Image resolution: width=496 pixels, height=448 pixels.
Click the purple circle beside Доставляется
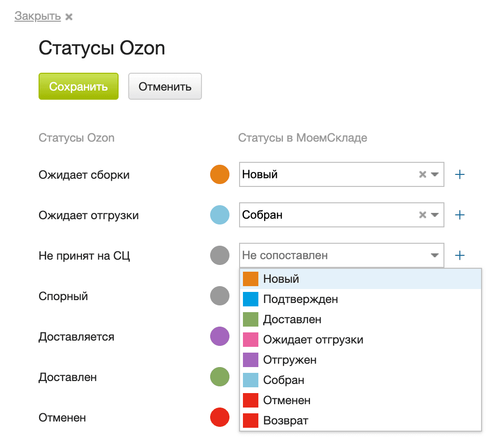click(220, 336)
